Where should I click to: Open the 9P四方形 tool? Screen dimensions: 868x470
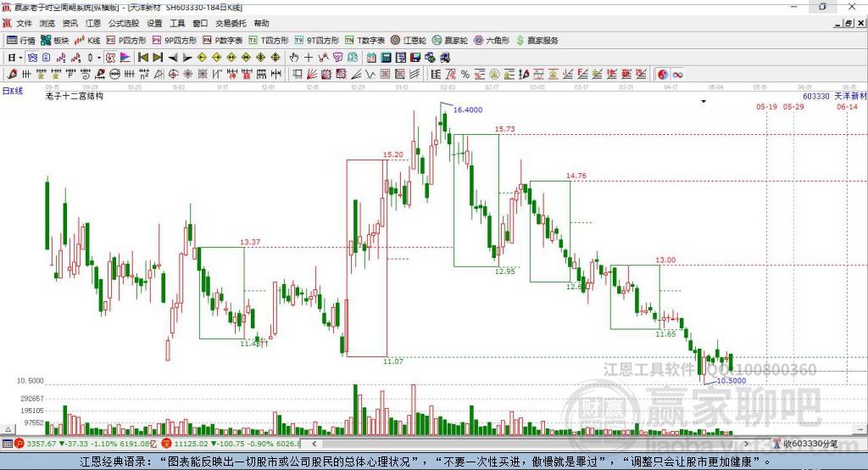175,41
